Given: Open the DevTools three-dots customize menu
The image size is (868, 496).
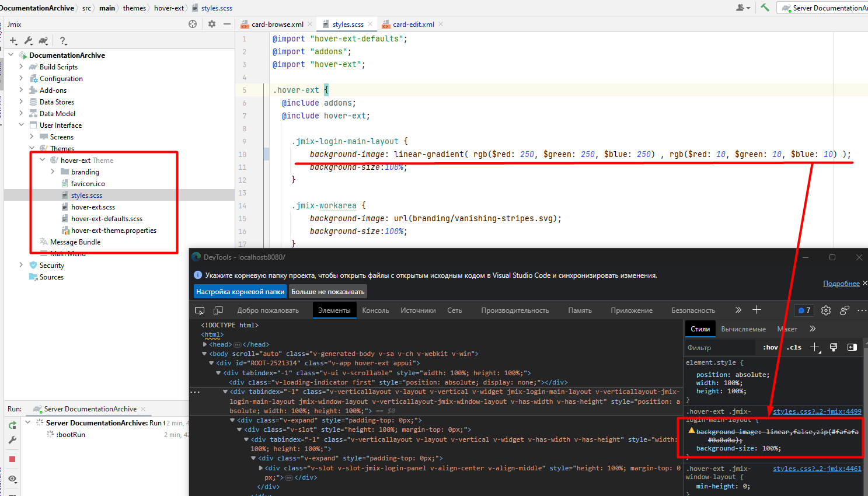Looking at the screenshot, I should tap(862, 310).
